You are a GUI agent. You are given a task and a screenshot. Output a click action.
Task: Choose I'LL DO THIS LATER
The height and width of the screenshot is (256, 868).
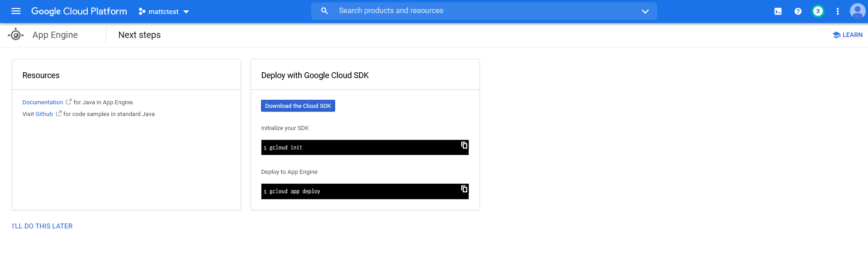click(42, 226)
